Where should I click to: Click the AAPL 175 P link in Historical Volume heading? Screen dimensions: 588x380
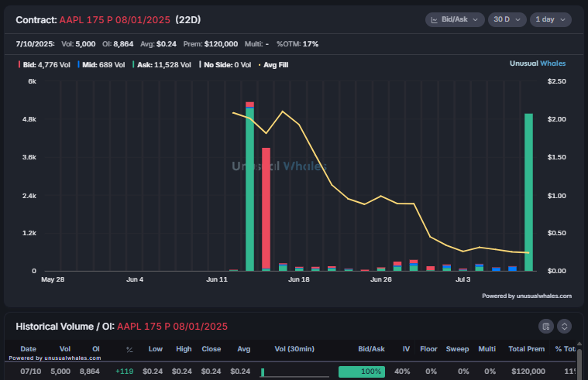[x=172, y=327]
